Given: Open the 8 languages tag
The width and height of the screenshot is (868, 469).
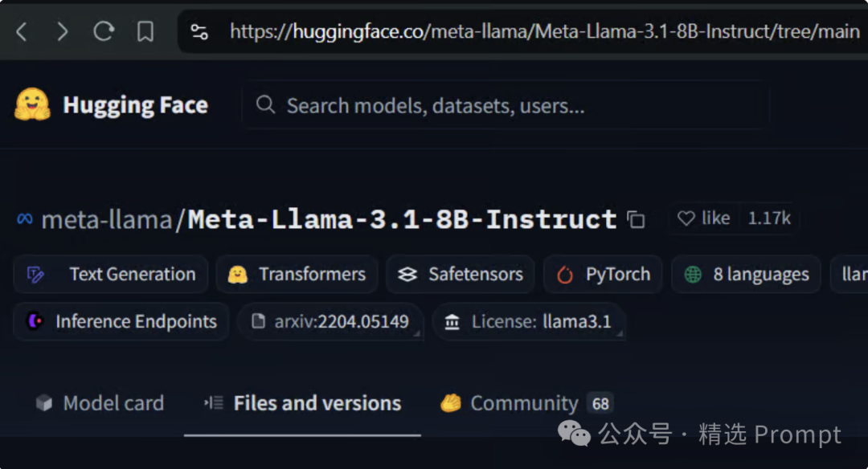Looking at the screenshot, I should pyautogui.click(x=746, y=275).
